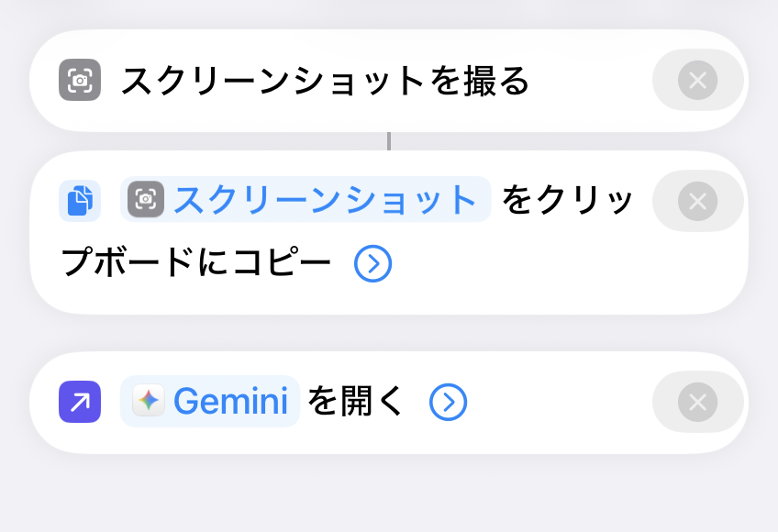Select the blue スクリーンショット variable text
778x532 pixels.
point(326,200)
